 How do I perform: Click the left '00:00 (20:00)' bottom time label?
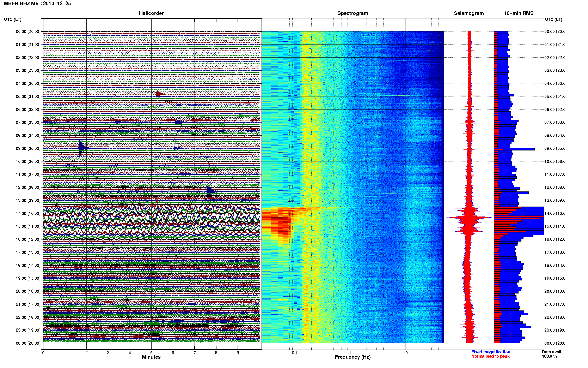(28, 343)
